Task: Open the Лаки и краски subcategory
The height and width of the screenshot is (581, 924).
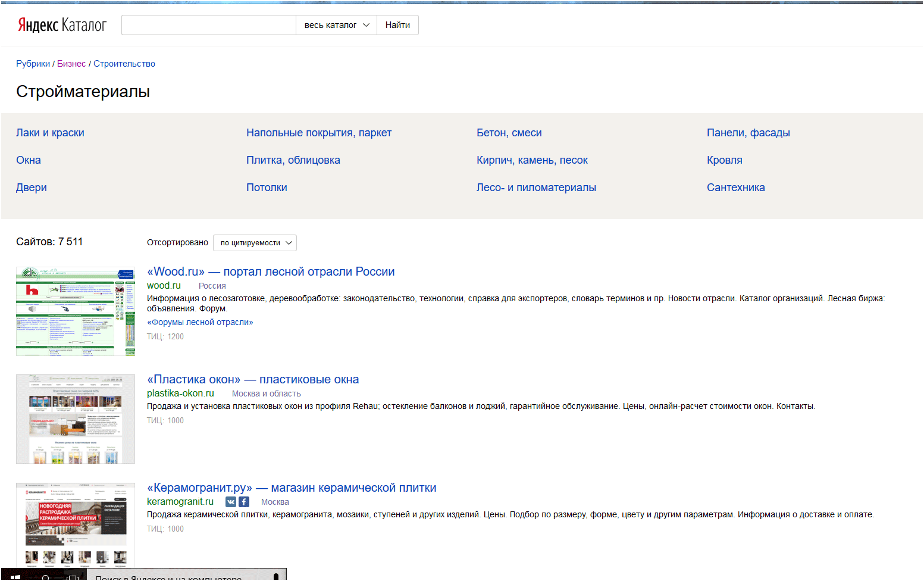Action: [x=50, y=133]
